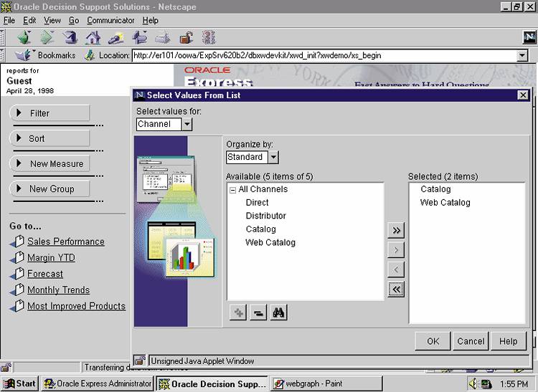Close the Select Values From List dialog
The image size is (538, 392).
[522, 95]
